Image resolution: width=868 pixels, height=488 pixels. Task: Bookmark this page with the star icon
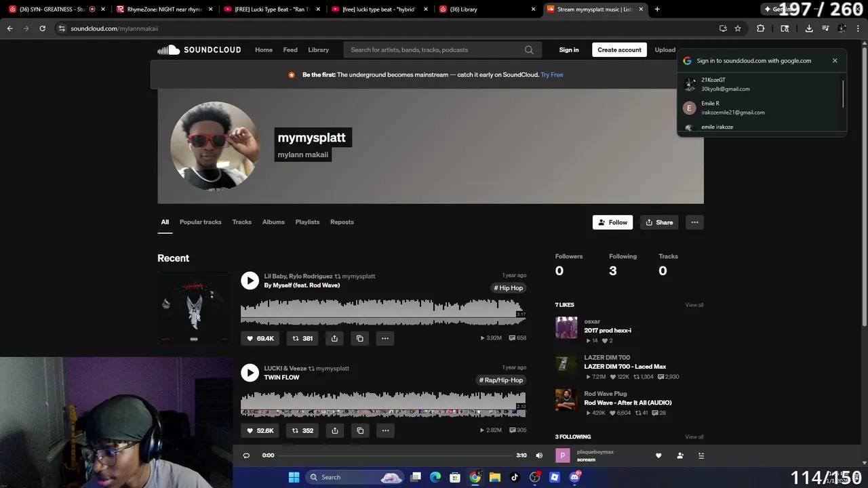(738, 28)
